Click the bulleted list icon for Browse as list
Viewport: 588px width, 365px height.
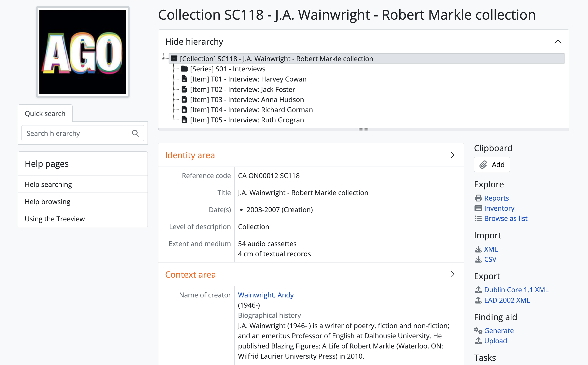click(478, 219)
